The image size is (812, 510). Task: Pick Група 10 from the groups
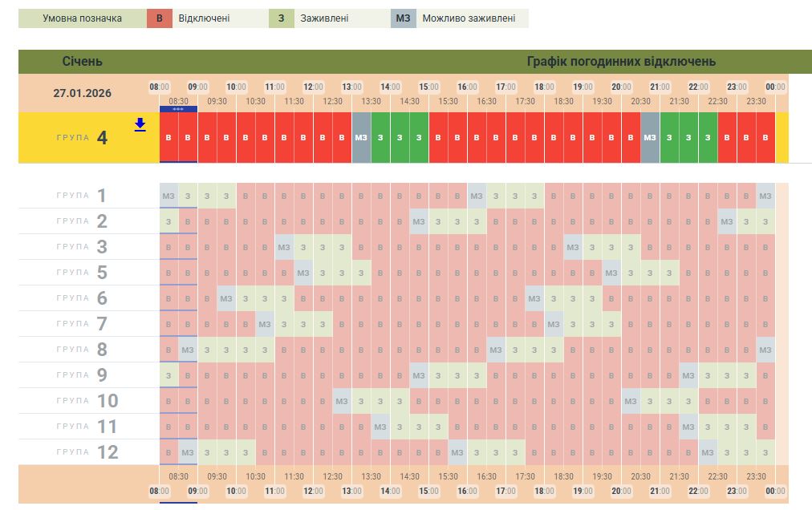tap(88, 401)
